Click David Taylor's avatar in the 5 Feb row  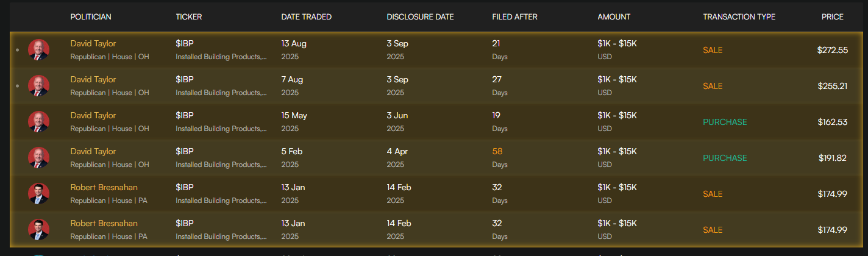pos(38,158)
